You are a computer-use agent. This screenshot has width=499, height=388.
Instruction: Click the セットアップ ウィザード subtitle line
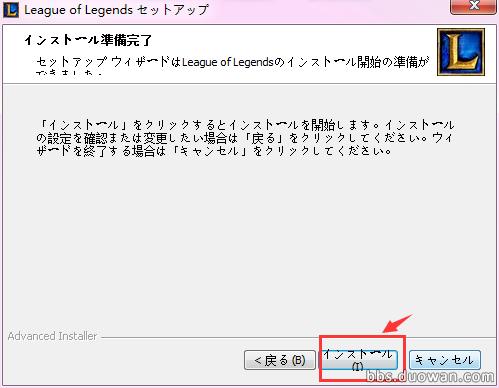click(x=233, y=62)
